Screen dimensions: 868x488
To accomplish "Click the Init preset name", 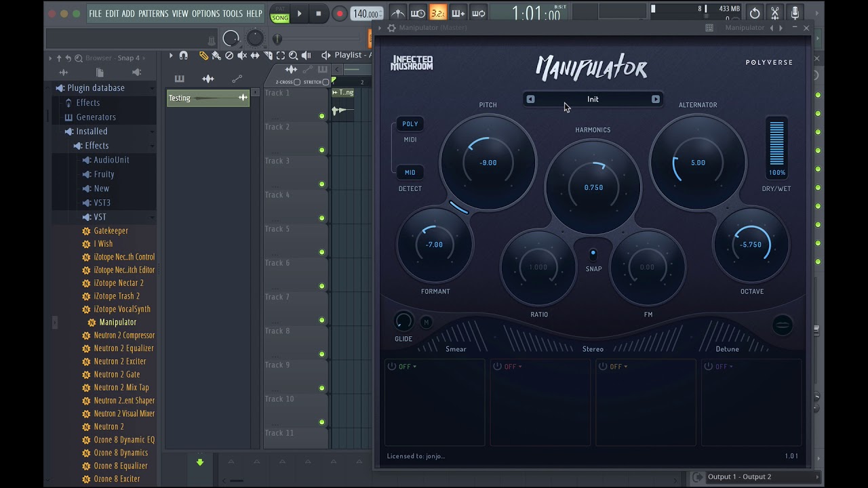I will (x=593, y=99).
